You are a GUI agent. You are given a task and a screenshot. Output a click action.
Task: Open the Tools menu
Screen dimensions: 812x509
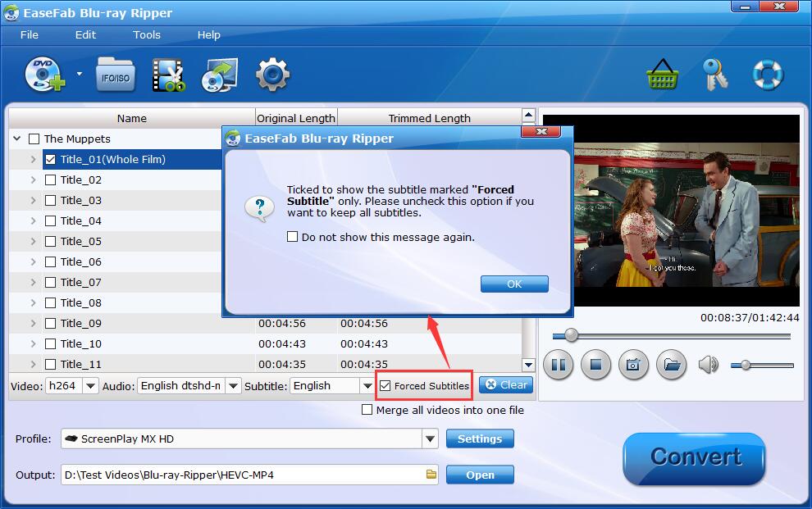click(x=147, y=34)
